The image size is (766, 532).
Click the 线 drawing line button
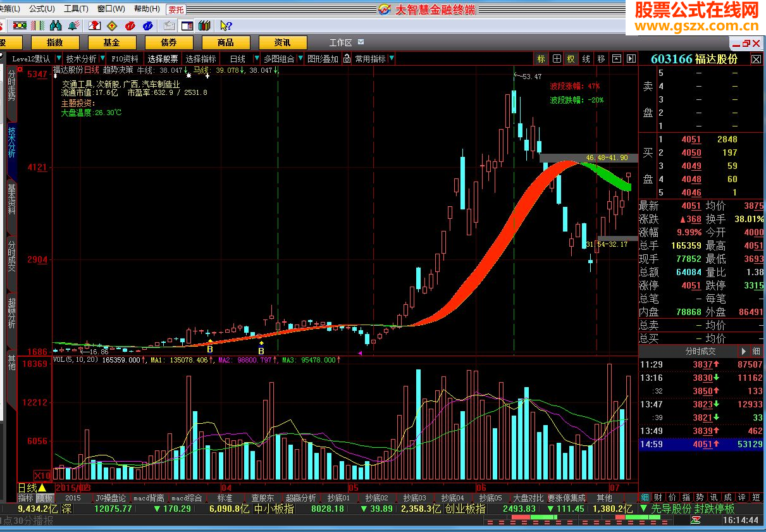tap(586, 59)
